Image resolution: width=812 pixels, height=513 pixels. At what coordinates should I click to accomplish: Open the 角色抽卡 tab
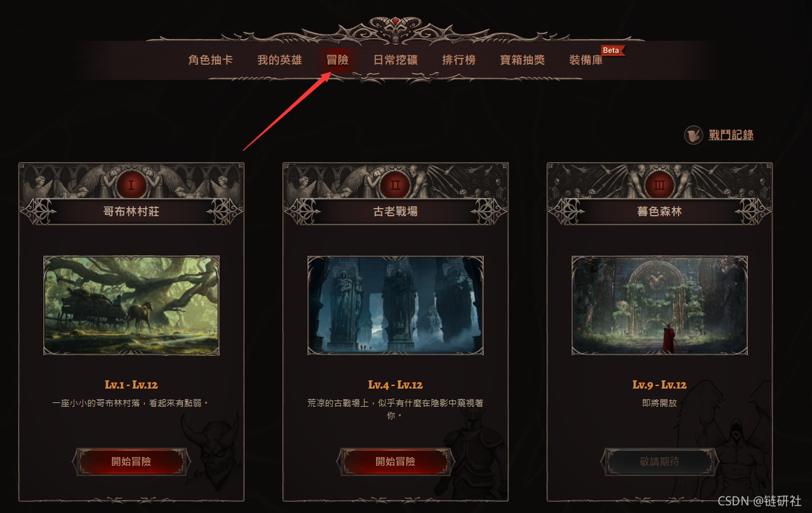(x=211, y=60)
